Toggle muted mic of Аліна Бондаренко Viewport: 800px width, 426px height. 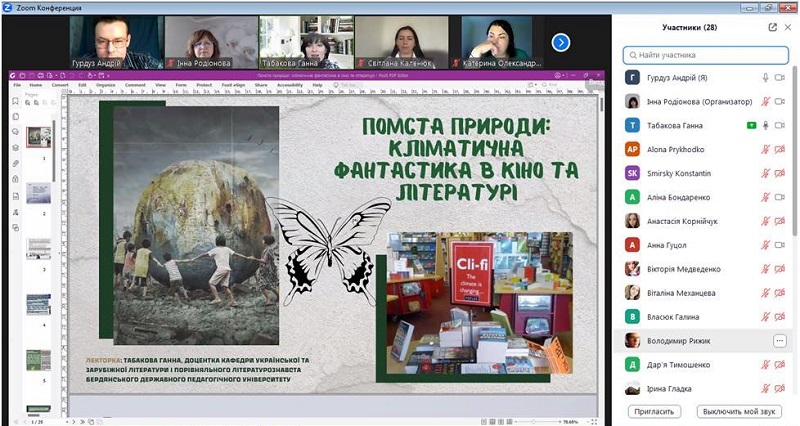click(765, 197)
